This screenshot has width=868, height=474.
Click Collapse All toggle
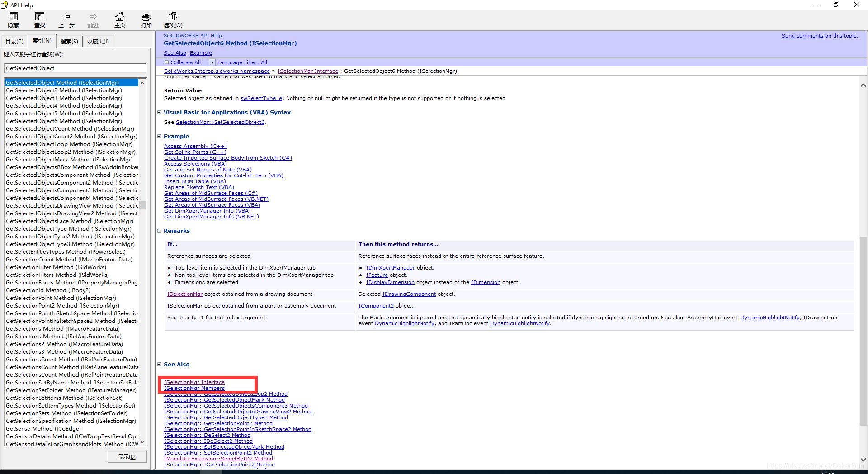pos(183,62)
